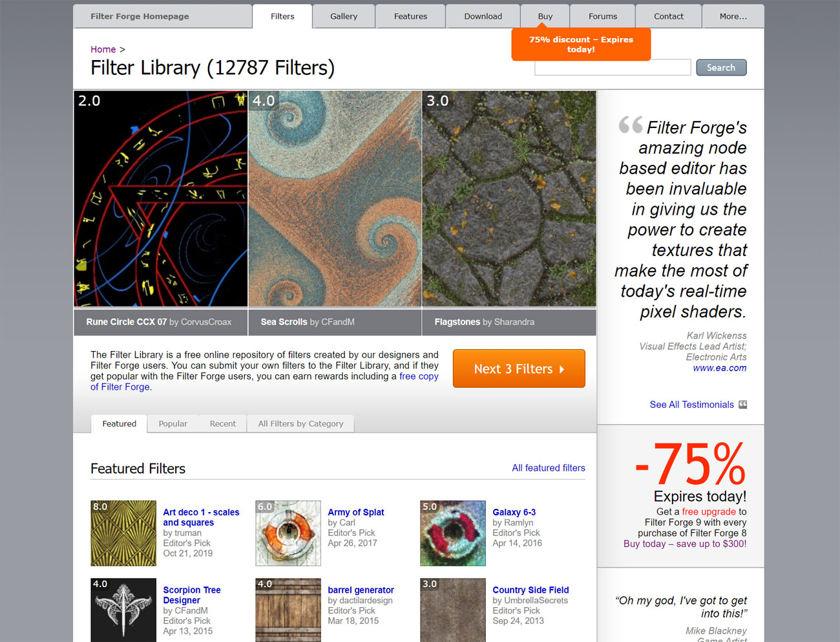The width and height of the screenshot is (840, 642).
Task: Click the 'by Ramlyn' author text
Action: tap(513, 522)
